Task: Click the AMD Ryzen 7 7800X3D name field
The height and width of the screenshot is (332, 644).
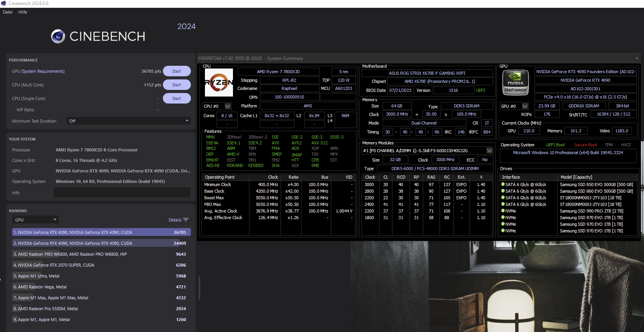Action: 278,72
